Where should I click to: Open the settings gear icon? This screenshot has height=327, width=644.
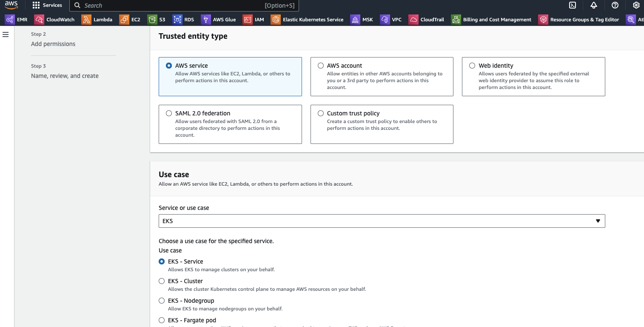[636, 6]
